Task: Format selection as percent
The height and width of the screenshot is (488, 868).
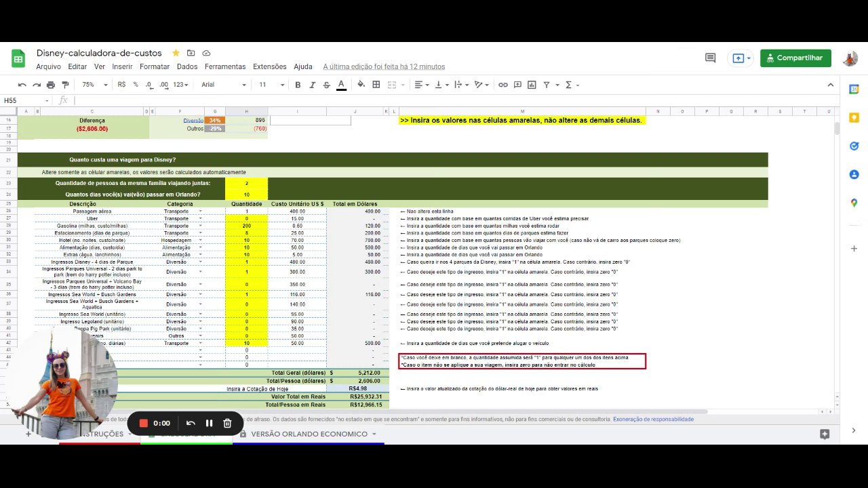Action: (136, 85)
